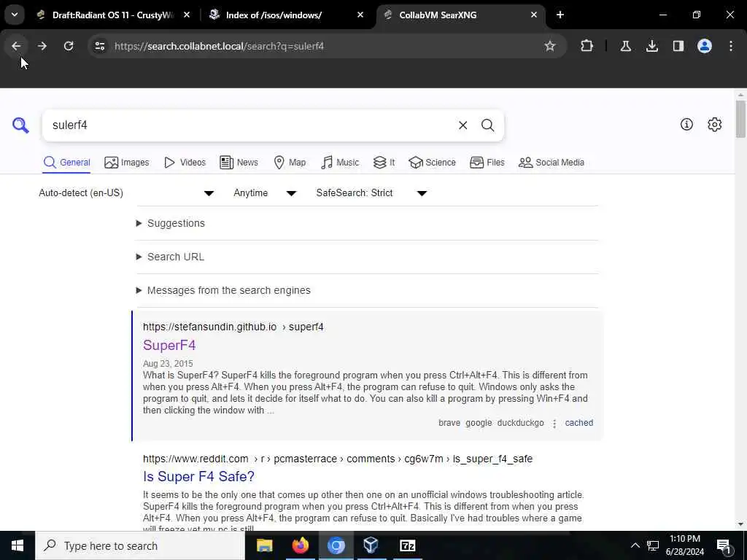Screen dimensions: 747x560
Task: Select the General search category
Action: (66, 163)
